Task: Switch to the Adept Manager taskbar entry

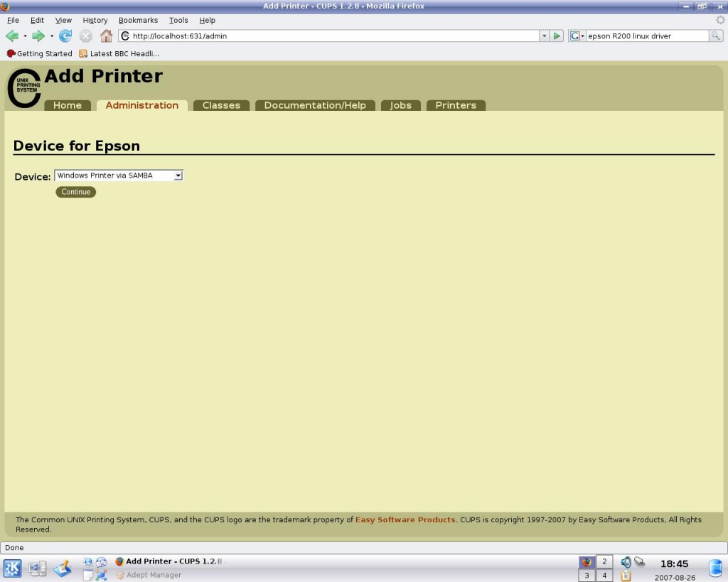Action: coord(149,575)
